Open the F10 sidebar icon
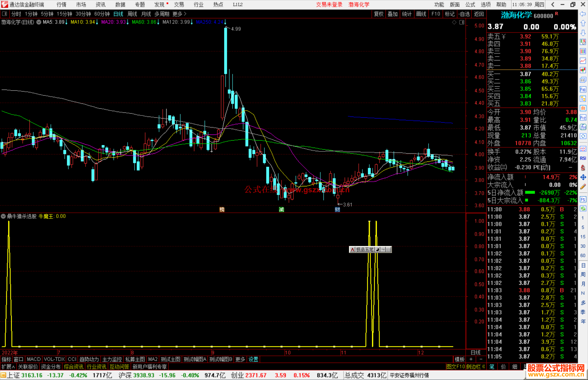This screenshot has height=380, width=588. [583, 89]
